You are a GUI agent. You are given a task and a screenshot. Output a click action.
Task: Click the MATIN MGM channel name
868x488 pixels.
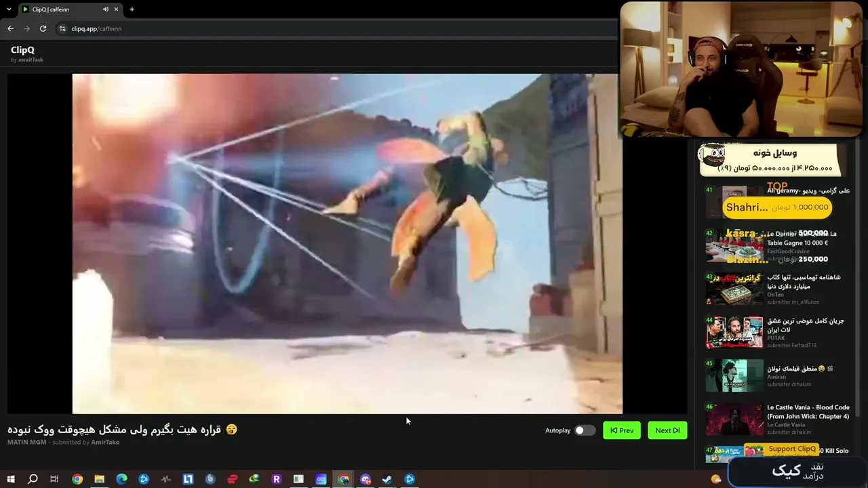click(26, 442)
